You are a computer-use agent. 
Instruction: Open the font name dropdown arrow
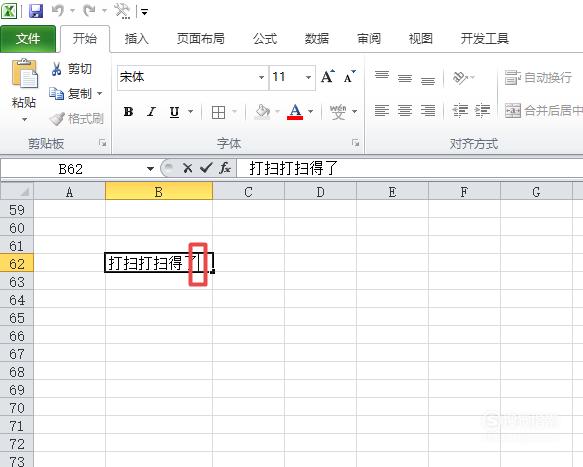(261, 77)
